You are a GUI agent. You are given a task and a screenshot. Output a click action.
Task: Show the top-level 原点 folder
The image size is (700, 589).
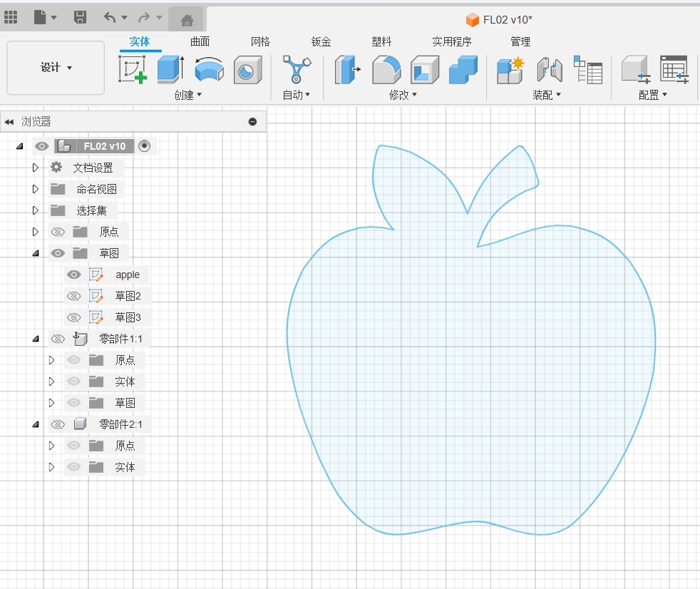pos(58,232)
